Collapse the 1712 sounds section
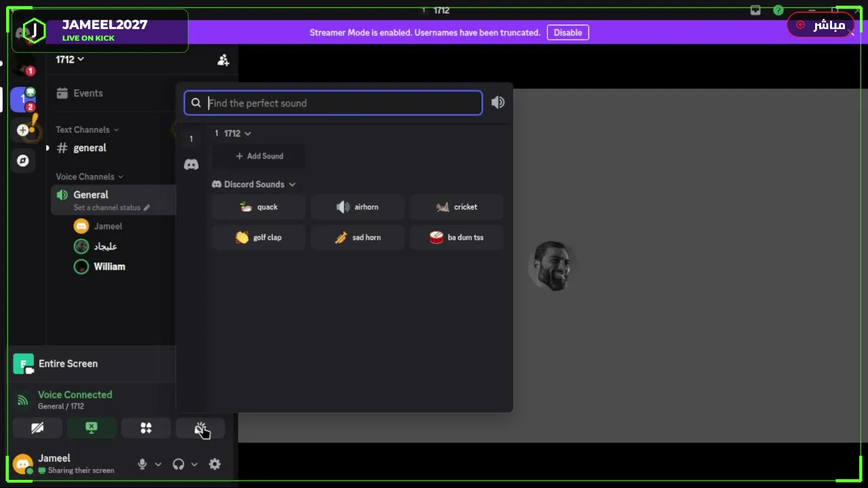Image resolution: width=868 pixels, height=488 pixels. pos(233,134)
